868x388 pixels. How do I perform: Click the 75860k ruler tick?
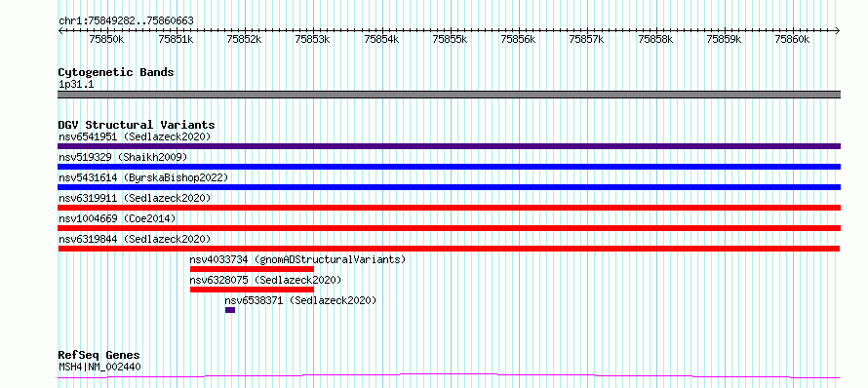tap(793, 39)
